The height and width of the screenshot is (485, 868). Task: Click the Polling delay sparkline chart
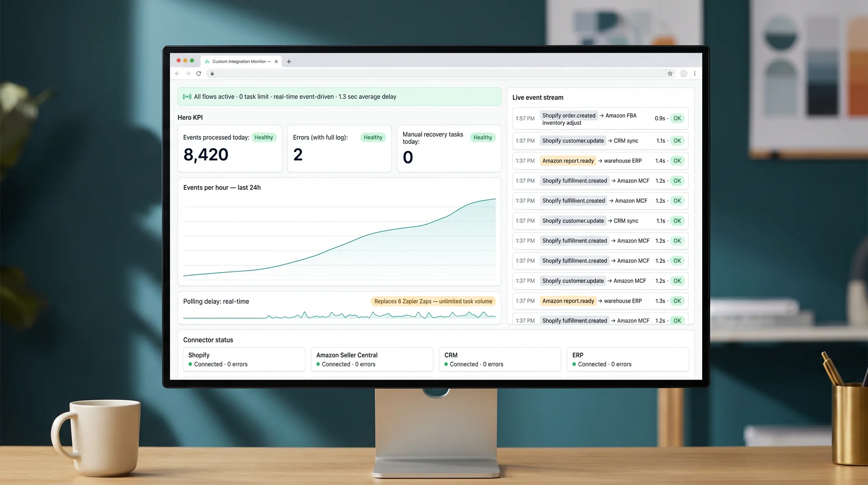pos(340,314)
